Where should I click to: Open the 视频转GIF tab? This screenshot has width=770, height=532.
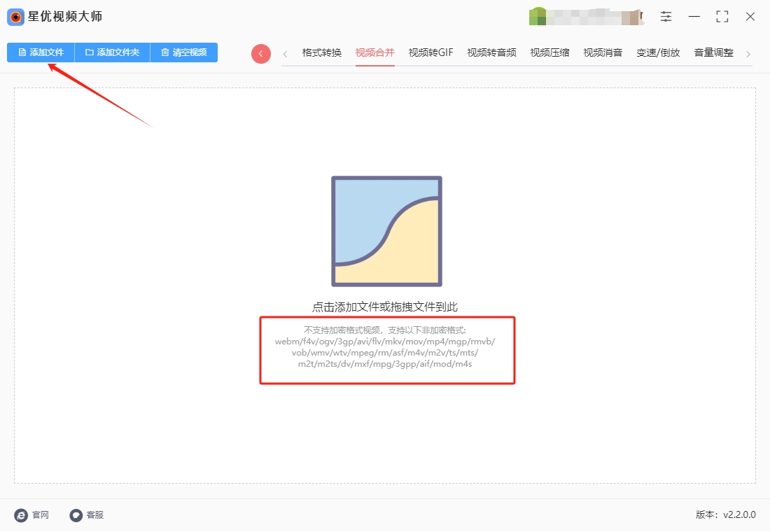pos(430,52)
